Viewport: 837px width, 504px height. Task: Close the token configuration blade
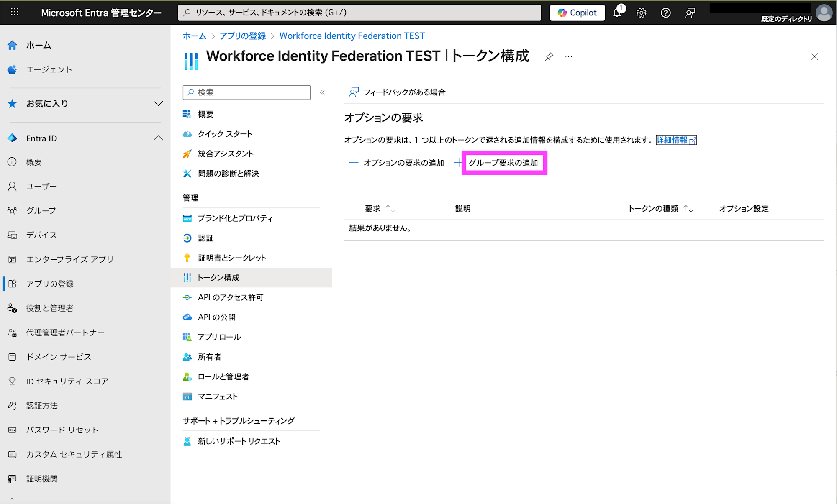[814, 56]
